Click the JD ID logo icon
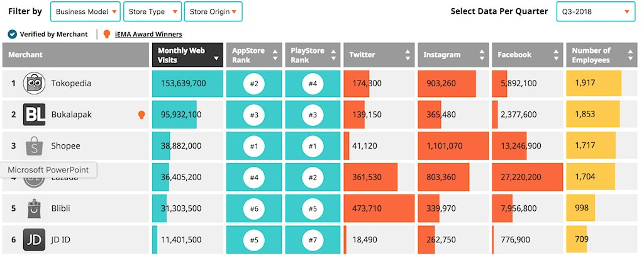644x255 pixels. click(x=33, y=240)
